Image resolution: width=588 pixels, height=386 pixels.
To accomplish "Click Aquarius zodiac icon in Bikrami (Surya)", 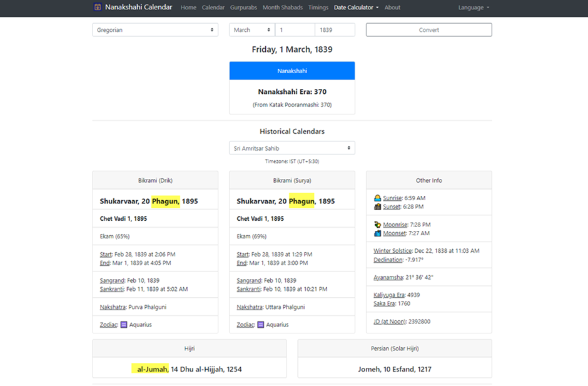I will (261, 325).
